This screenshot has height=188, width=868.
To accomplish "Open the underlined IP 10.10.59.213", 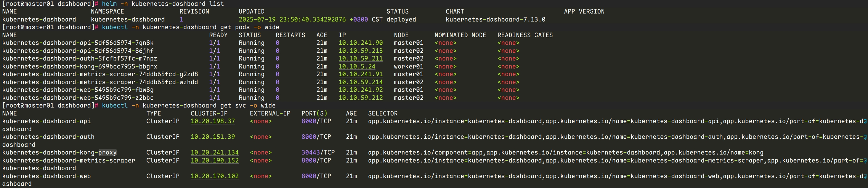I will tap(360, 51).
